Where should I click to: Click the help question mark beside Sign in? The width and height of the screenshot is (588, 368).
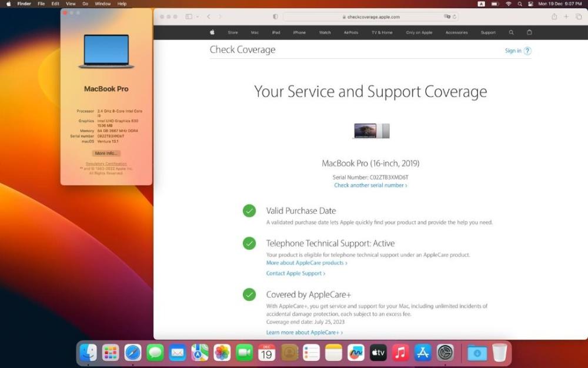tap(527, 51)
